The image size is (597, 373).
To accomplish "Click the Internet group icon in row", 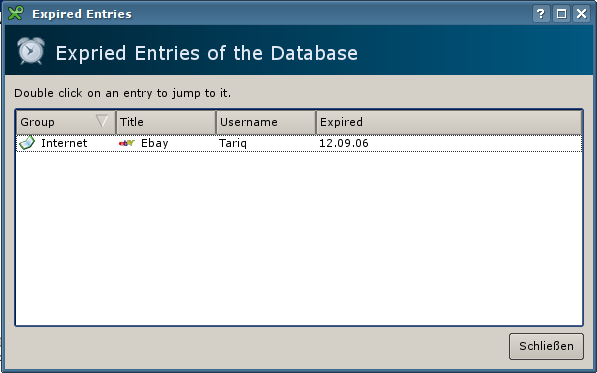I will click(x=27, y=143).
